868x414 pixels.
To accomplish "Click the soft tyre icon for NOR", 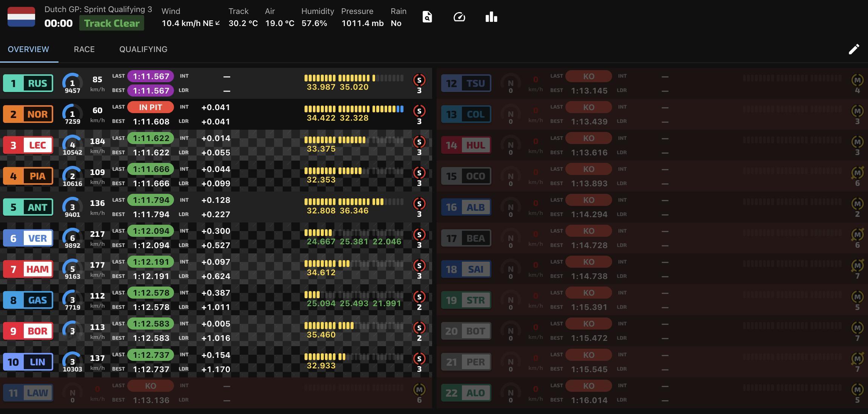I will click(419, 111).
